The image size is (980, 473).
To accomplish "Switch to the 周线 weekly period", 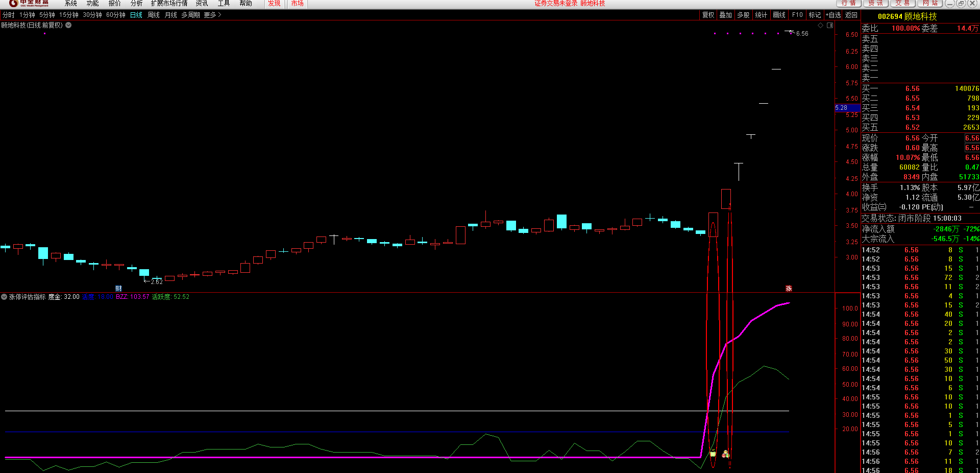I will pos(154,15).
